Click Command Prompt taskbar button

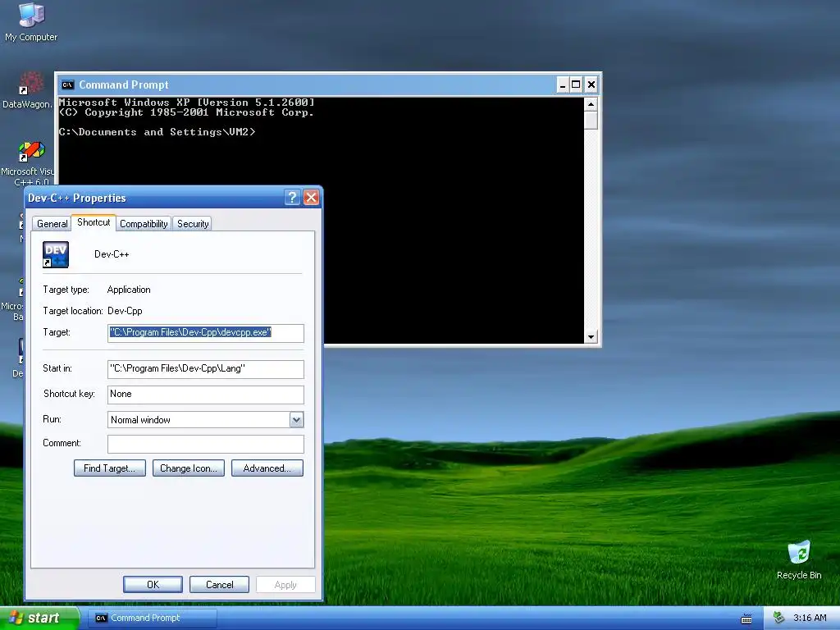click(153, 618)
